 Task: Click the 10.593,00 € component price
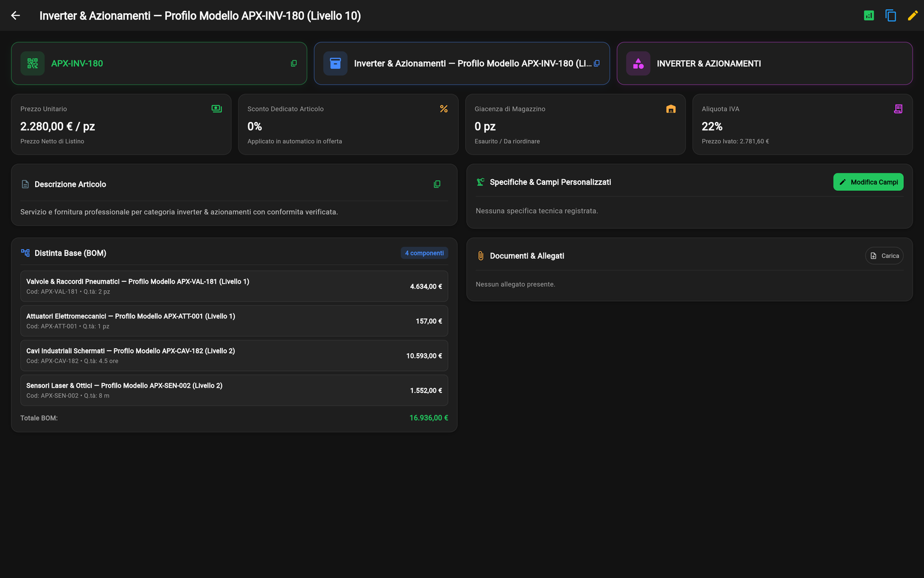424,356
